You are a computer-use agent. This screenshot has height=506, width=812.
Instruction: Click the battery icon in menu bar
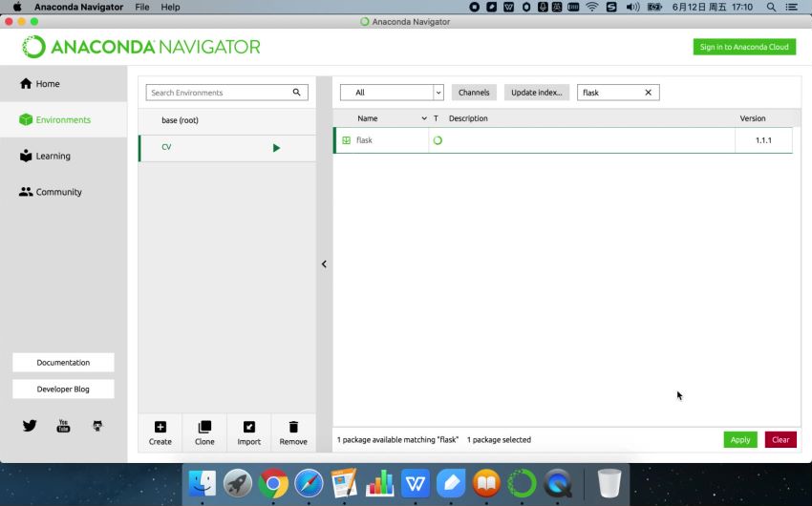[x=654, y=8]
